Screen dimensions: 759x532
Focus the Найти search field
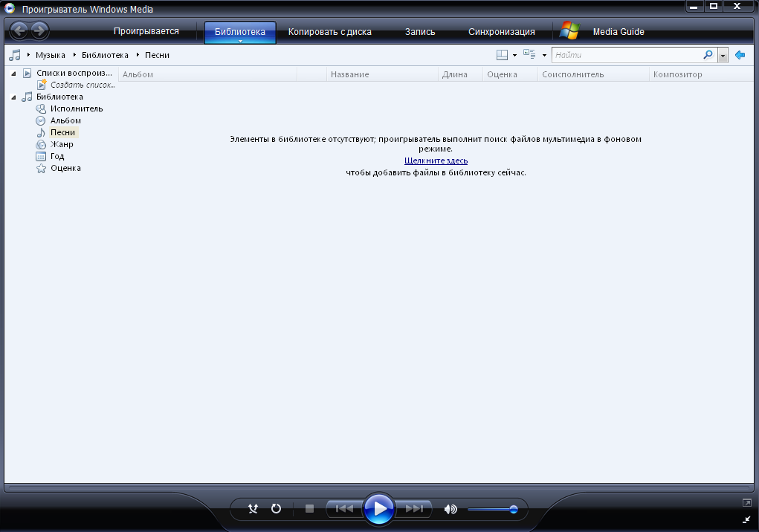point(627,55)
